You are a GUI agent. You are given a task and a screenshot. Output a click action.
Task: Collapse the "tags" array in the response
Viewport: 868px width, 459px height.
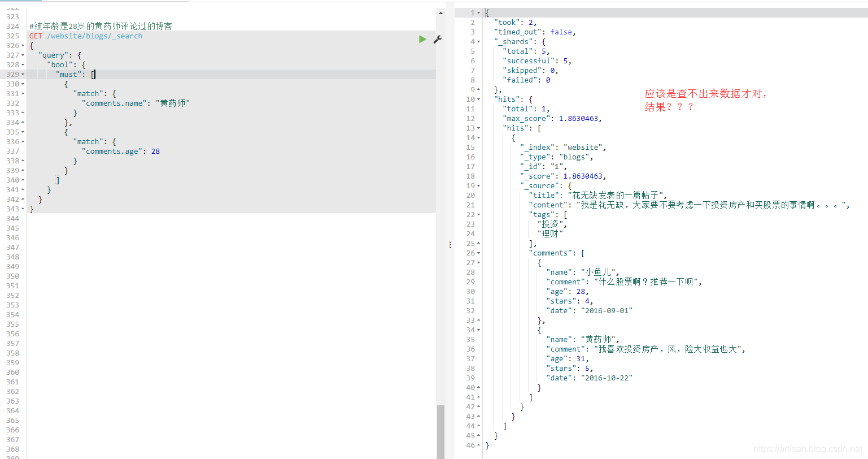click(x=479, y=215)
